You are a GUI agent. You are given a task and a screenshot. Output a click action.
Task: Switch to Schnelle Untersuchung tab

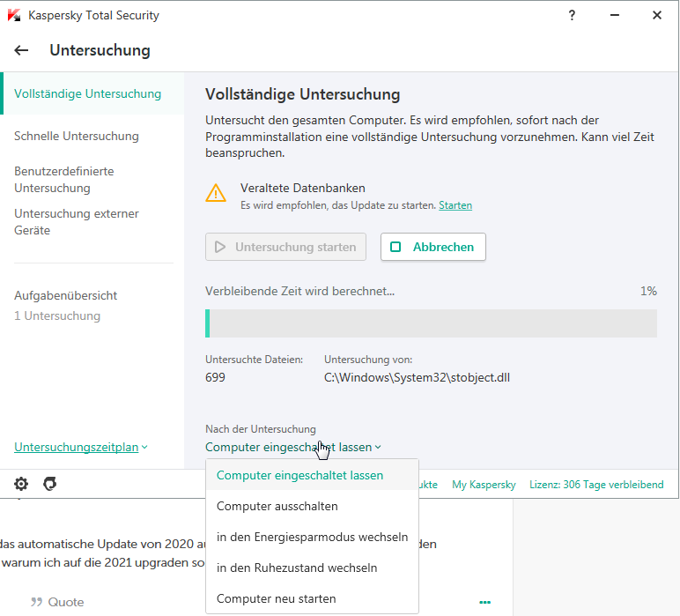77,136
